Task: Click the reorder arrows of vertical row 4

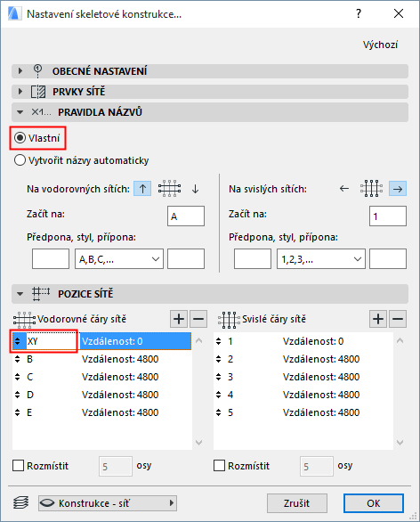Action: tap(219, 395)
